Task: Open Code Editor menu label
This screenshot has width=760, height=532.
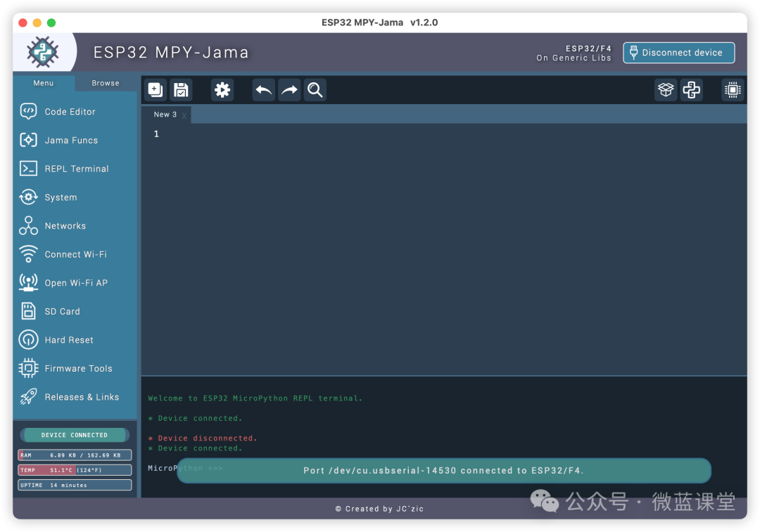Action: pos(70,111)
